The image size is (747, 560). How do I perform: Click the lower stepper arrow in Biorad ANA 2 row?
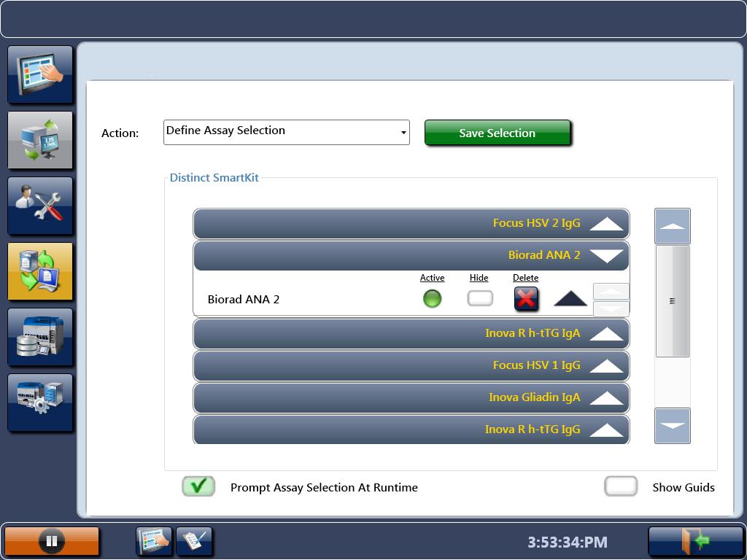pyautogui.click(x=611, y=308)
